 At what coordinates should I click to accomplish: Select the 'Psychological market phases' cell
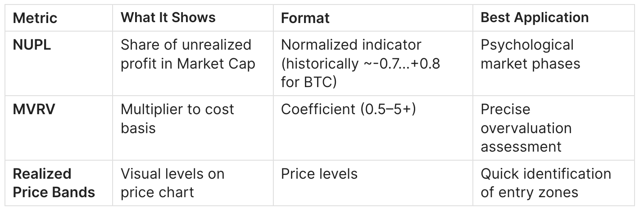tap(530, 54)
